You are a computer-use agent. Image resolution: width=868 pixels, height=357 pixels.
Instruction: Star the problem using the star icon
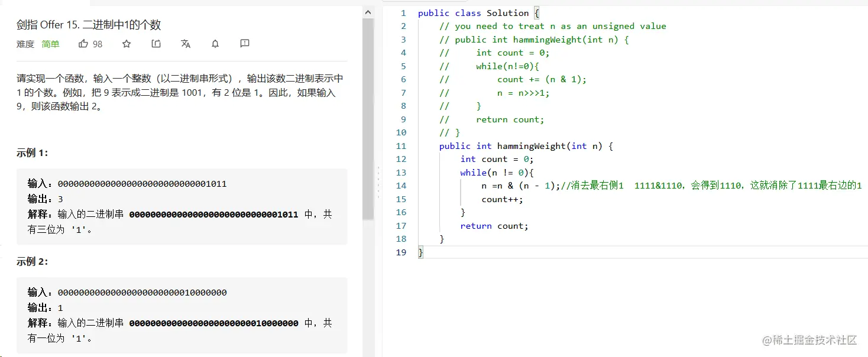pos(126,43)
